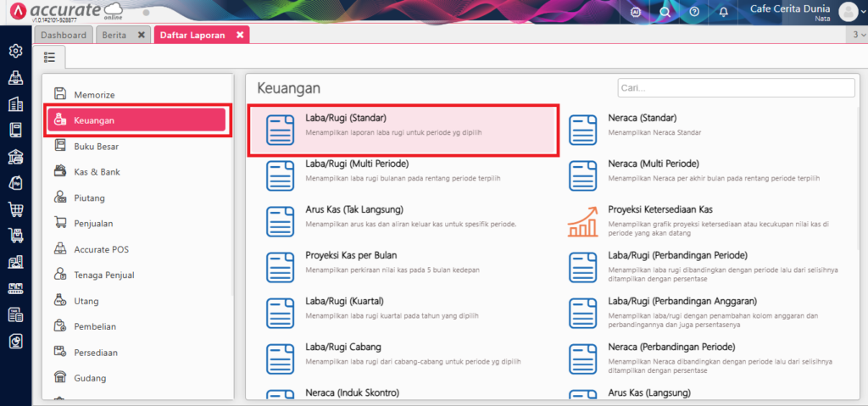Click the settings gear in left sidebar

[15, 51]
